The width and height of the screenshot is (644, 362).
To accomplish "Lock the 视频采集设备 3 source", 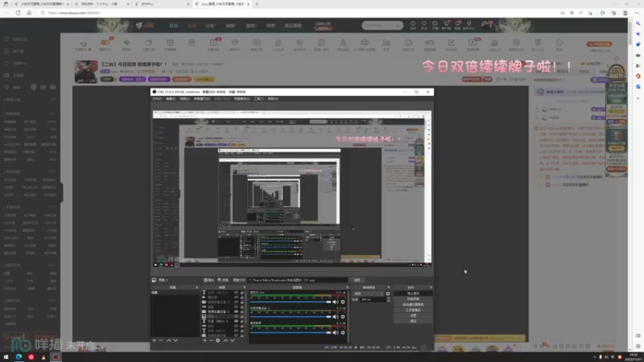I will pos(242,302).
